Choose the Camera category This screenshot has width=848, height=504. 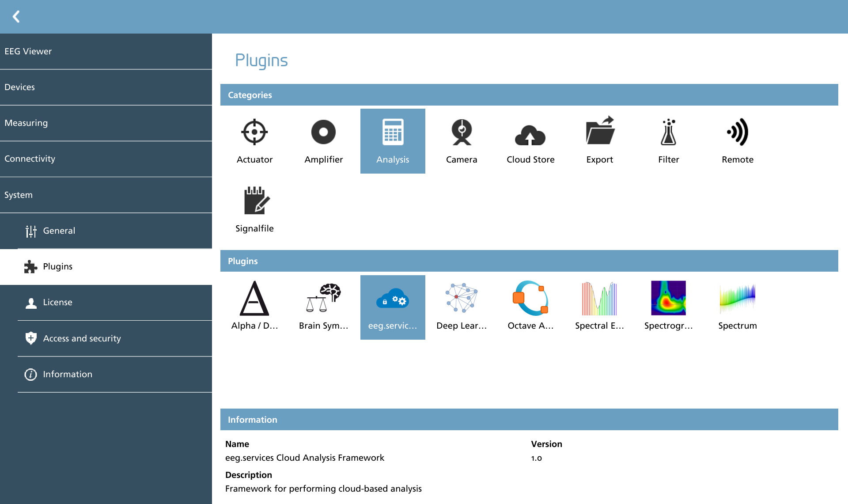pyautogui.click(x=462, y=141)
